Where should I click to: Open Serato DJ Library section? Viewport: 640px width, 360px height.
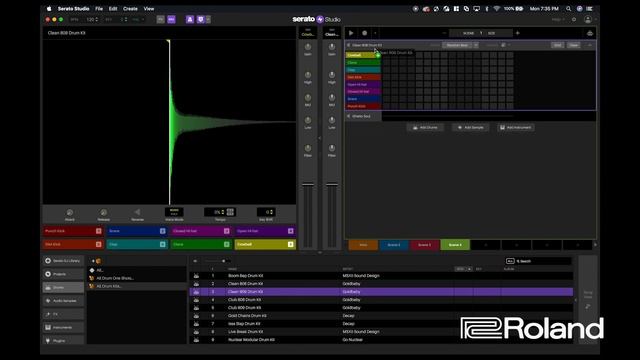click(63, 261)
